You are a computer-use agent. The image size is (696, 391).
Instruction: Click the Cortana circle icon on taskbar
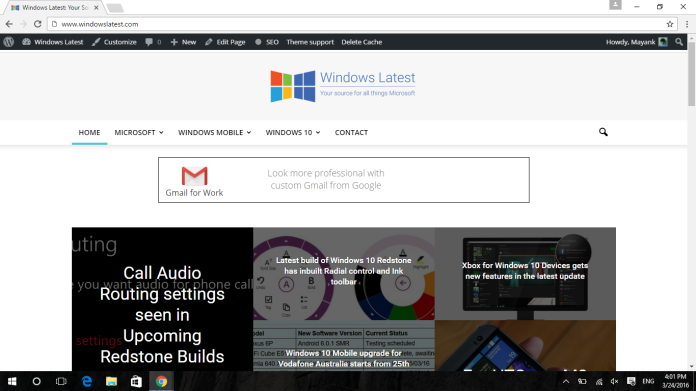pyautogui.click(x=36, y=381)
